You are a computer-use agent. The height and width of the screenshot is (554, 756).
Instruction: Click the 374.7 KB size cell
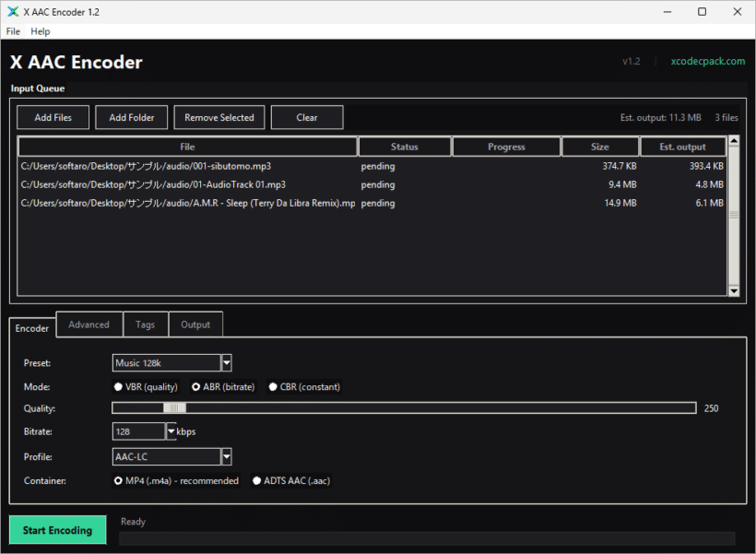pos(619,166)
